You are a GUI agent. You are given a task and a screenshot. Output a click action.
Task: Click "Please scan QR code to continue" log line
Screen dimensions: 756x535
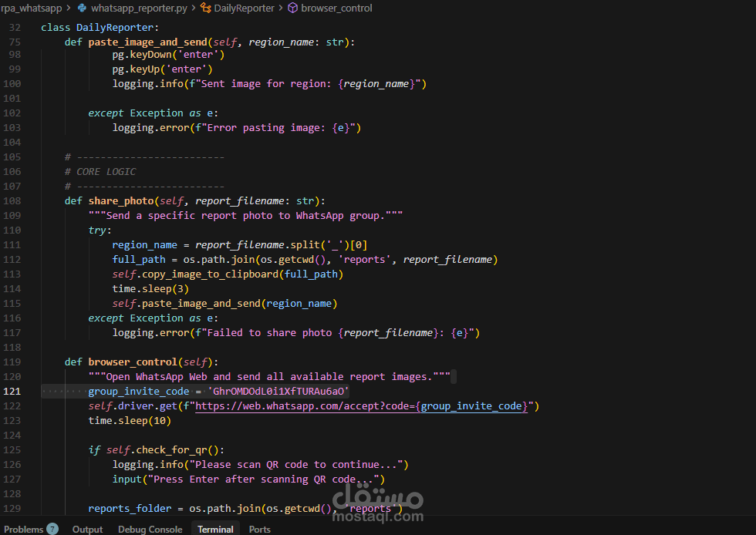pyautogui.click(x=261, y=465)
